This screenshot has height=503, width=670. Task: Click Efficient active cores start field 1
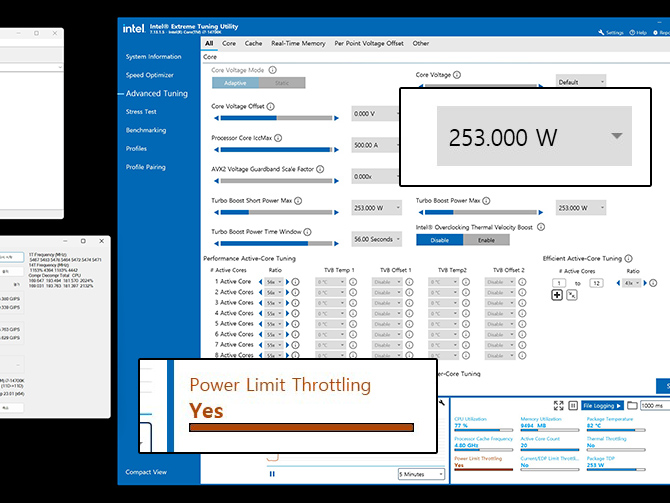point(559,283)
